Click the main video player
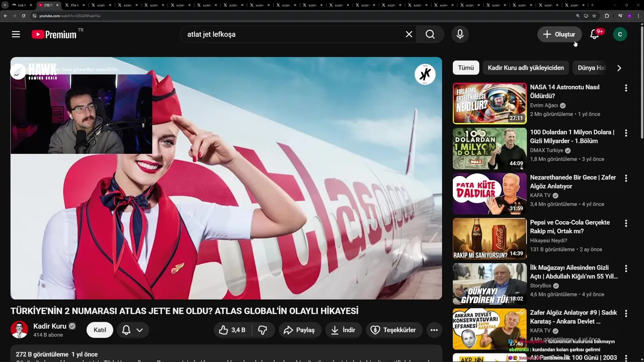Screen dimensions: 644x362 (226, 178)
